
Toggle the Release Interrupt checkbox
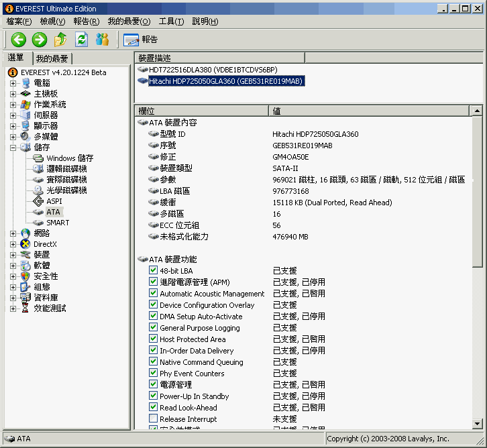pyautogui.click(x=153, y=418)
